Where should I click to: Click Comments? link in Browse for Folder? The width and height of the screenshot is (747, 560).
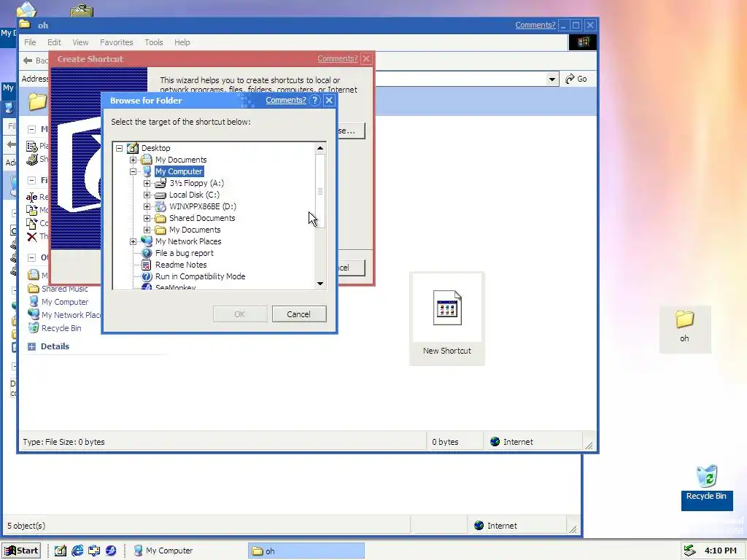pyautogui.click(x=286, y=100)
